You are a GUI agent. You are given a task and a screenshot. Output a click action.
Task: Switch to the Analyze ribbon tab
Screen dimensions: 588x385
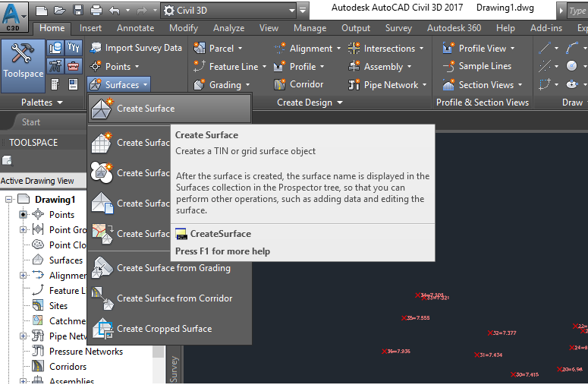(x=228, y=28)
